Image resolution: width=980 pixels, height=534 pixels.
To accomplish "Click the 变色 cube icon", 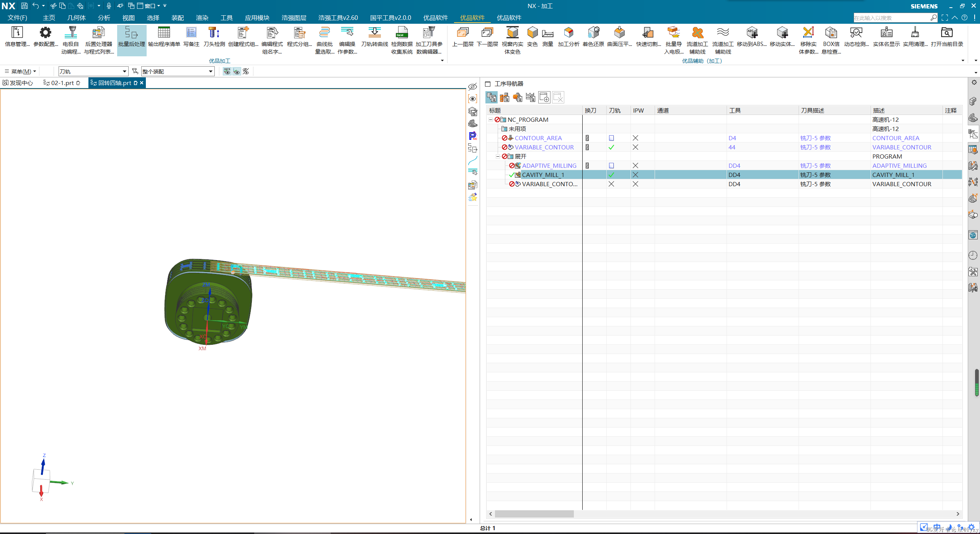I will [x=532, y=37].
